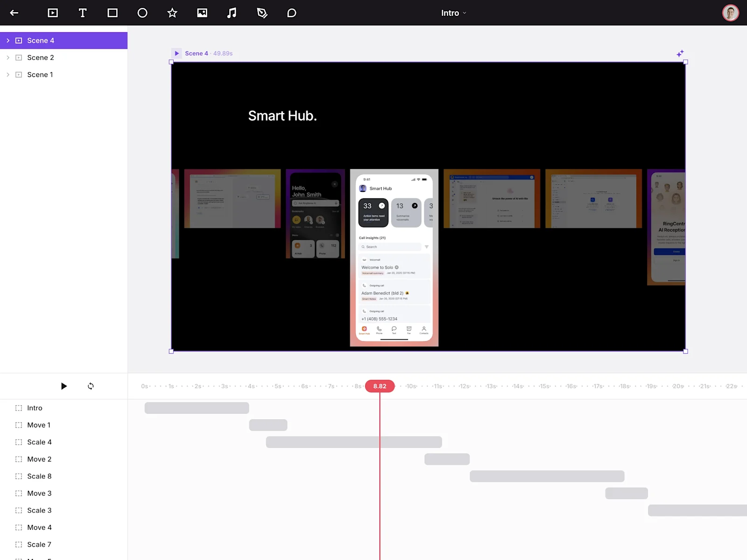
Task: Choose the Image insert tool
Action: [x=202, y=13]
